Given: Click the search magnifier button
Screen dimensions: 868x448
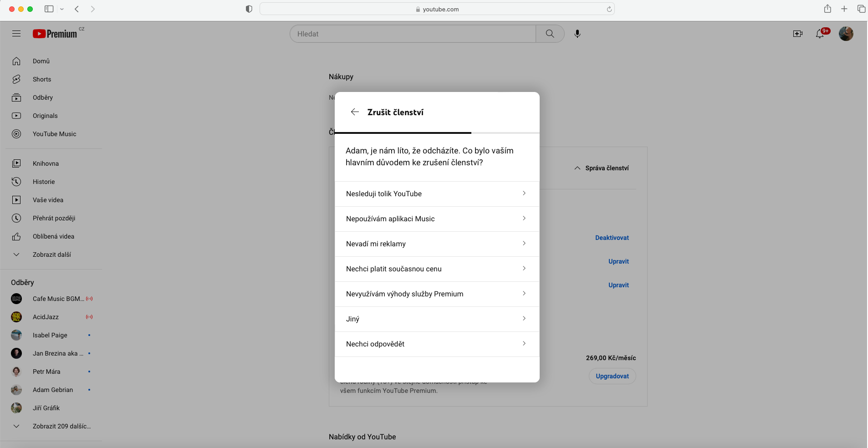Looking at the screenshot, I should [550, 34].
